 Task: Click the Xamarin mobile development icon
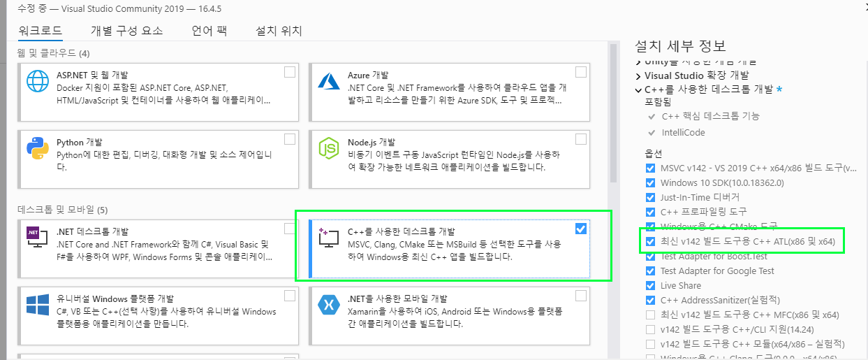328,304
